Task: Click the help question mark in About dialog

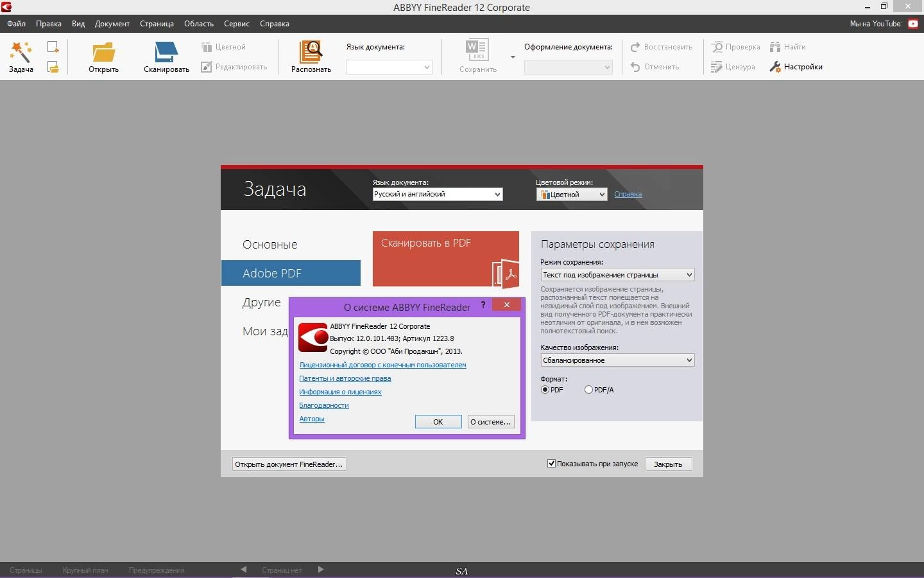Action: click(x=483, y=305)
